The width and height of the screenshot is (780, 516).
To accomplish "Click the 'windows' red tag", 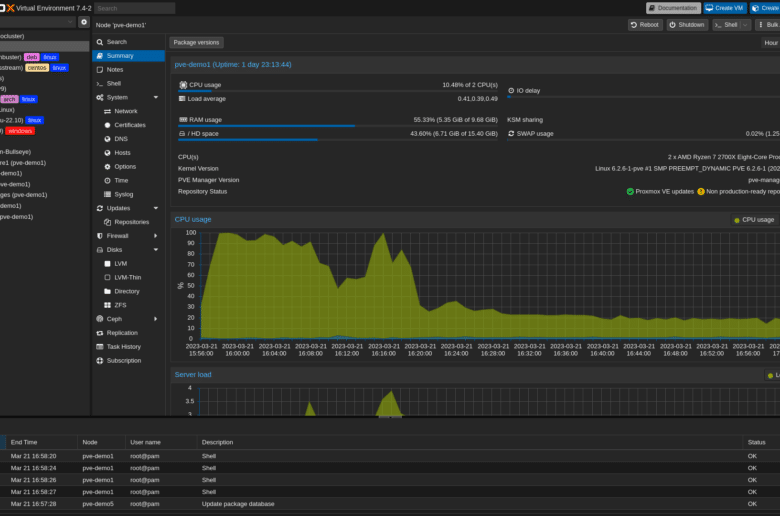I will coord(20,131).
